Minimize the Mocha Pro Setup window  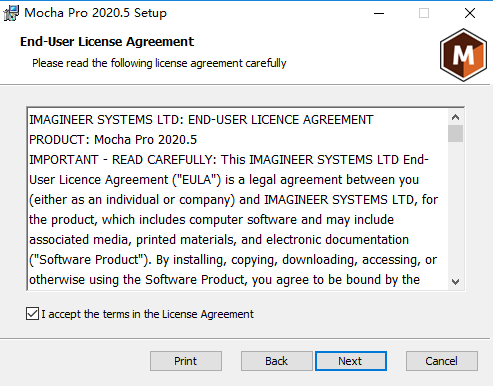click(379, 13)
